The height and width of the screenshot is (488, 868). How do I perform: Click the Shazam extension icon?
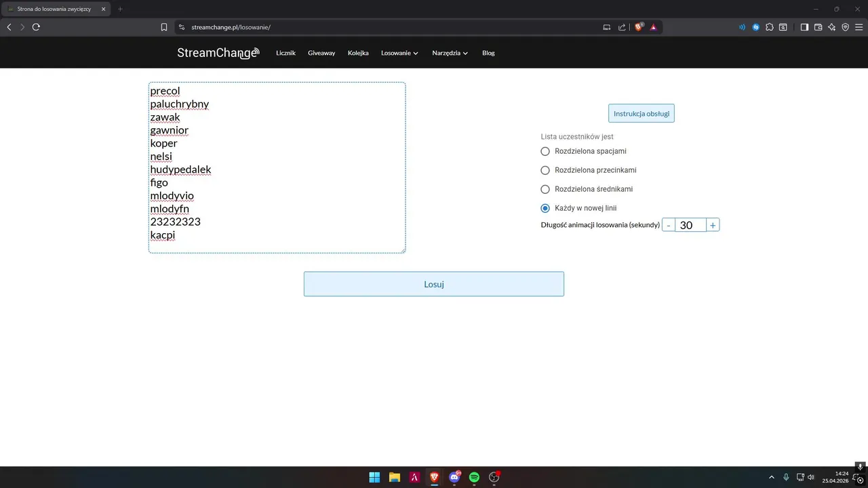(x=756, y=27)
